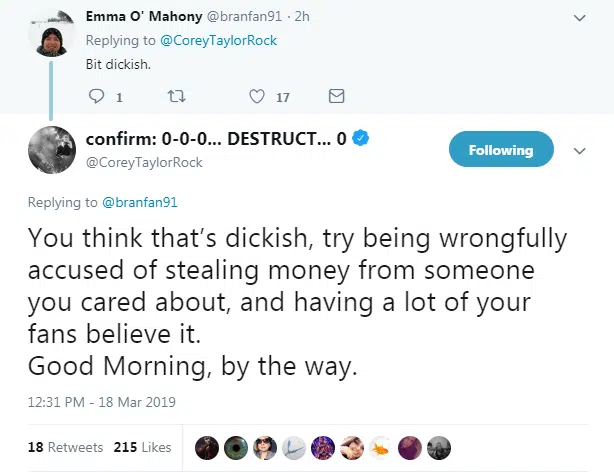
Task: Open the @branfan91 reply-to link
Action: [x=140, y=202]
